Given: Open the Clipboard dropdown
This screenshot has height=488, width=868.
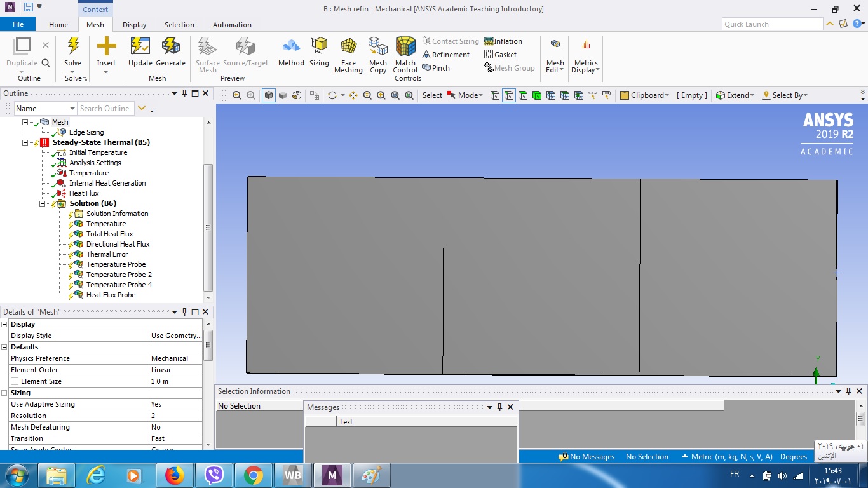Looking at the screenshot, I should (644, 95).
